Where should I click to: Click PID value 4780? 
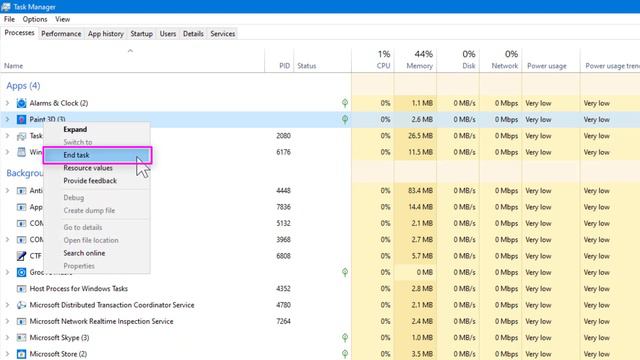pyautogui.click(x=284, y=305)
